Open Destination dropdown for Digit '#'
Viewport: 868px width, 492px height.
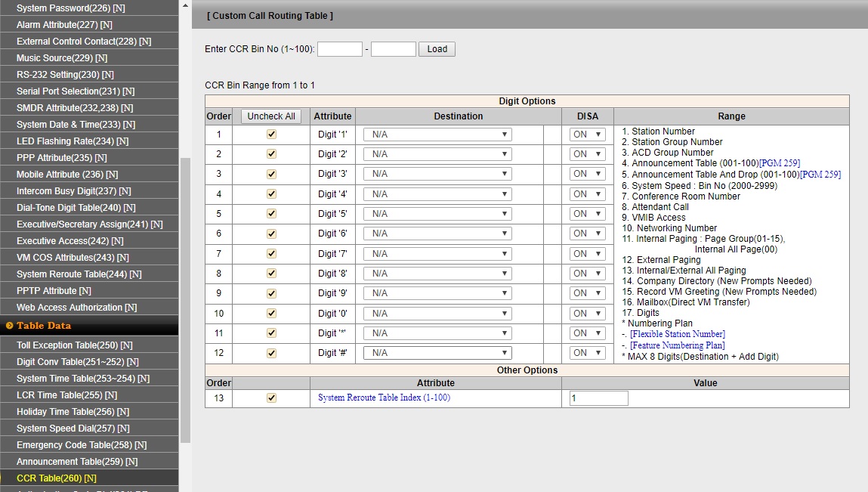pyautogui.click(x=437, y=353)
